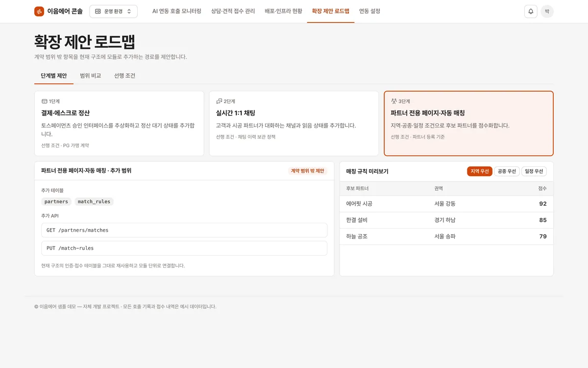The image size is (588, 368).
Task: Switch to 범위 비교 tab
Action: pyautogui.click(x=90, y=76)
